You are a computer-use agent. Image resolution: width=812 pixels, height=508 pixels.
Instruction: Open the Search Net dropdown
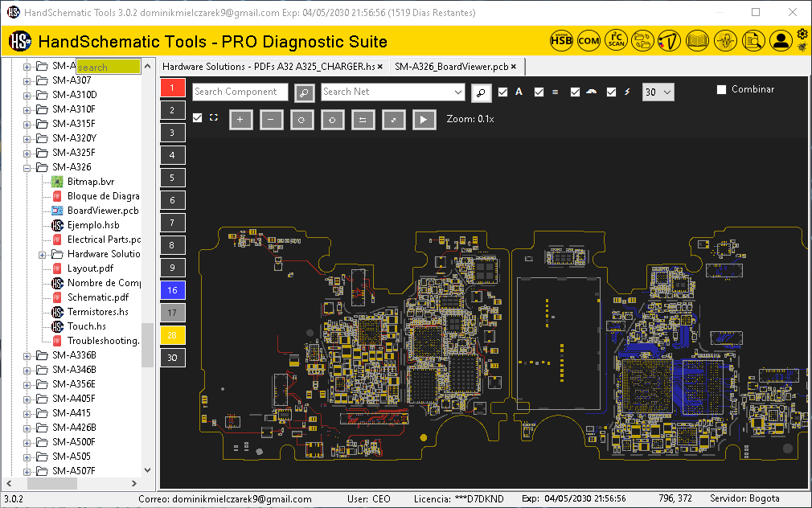[457, 92]
